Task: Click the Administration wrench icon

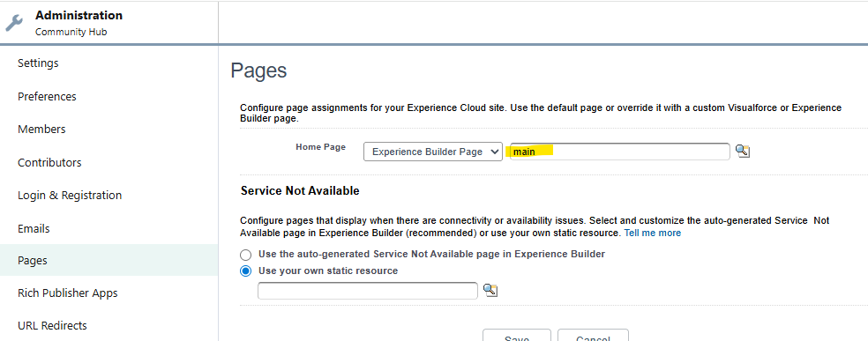Action: (x=14, y=23)
